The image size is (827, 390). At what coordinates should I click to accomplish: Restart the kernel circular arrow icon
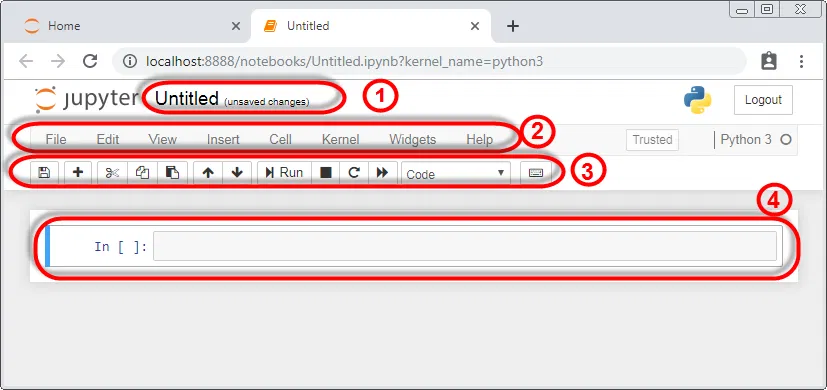354,173
